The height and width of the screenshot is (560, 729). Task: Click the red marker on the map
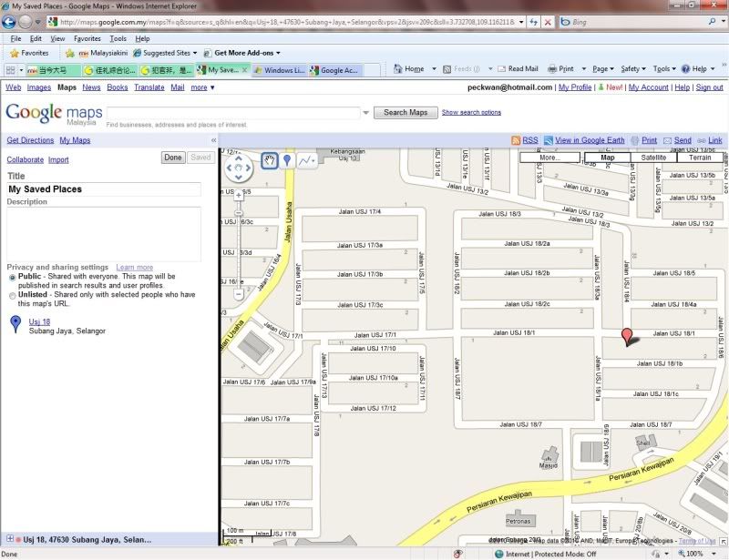pyautogui.click(x=625, y=337)
